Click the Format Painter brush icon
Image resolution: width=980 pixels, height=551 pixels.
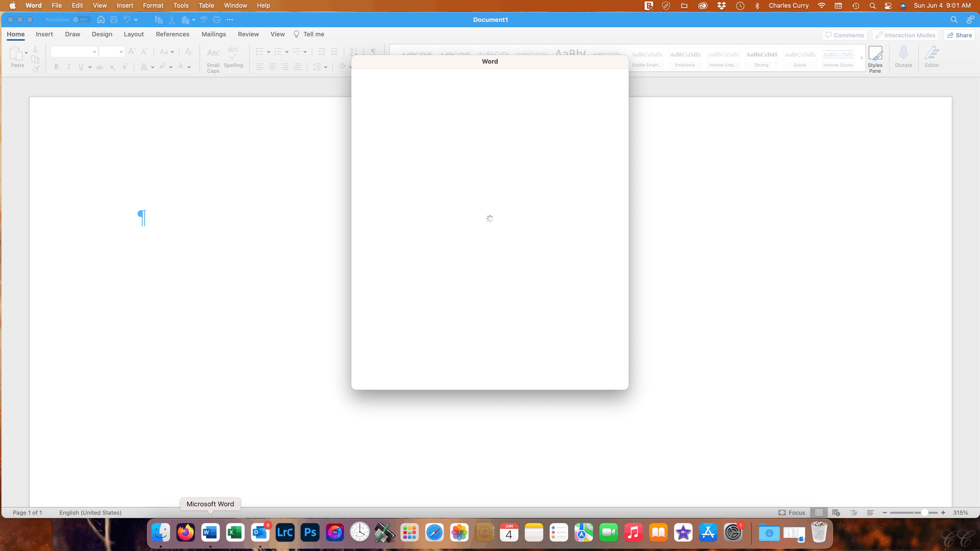(x=35, y=69)
